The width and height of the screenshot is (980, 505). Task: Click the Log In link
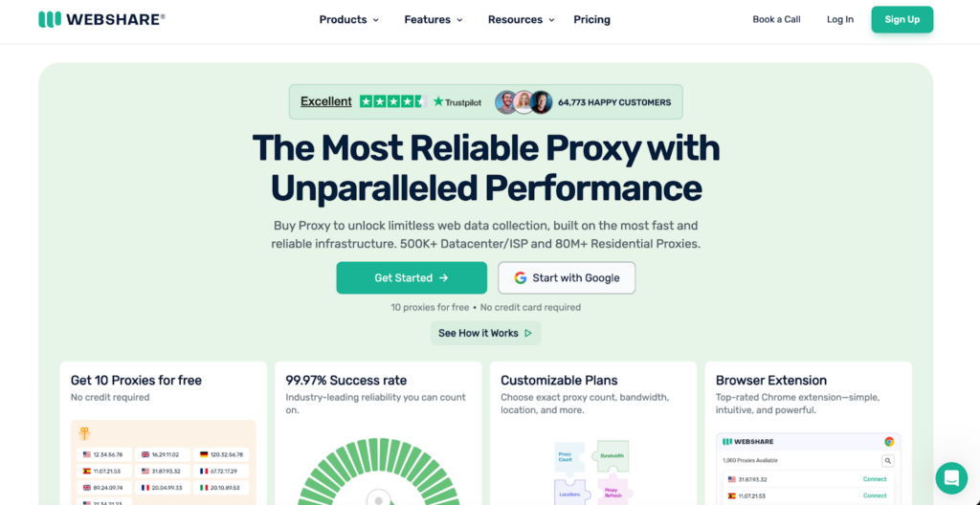pos(839,19)
